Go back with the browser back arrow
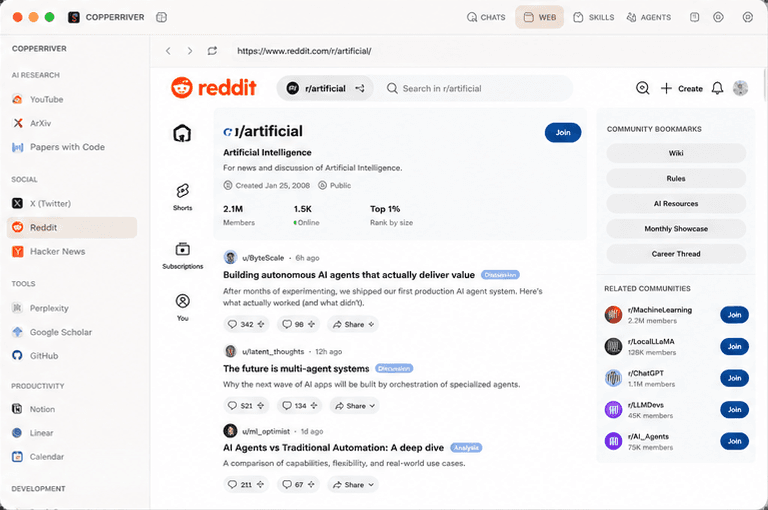 click(168, 51)
